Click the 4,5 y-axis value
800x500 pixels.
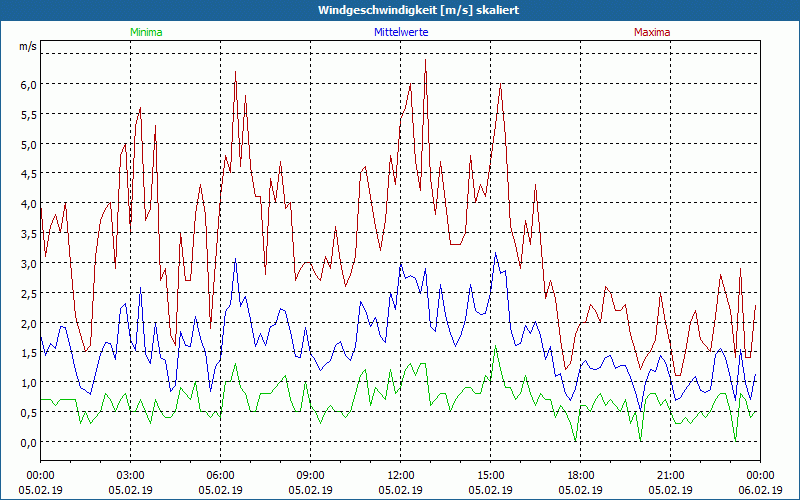tap(29, 174)
